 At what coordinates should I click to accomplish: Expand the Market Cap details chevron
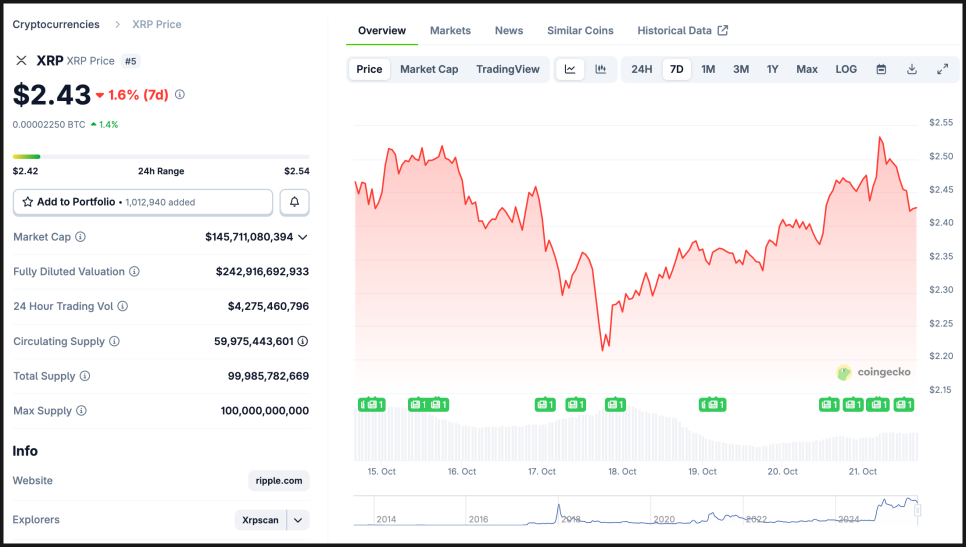pyautogui.click(x=303, y=237)
